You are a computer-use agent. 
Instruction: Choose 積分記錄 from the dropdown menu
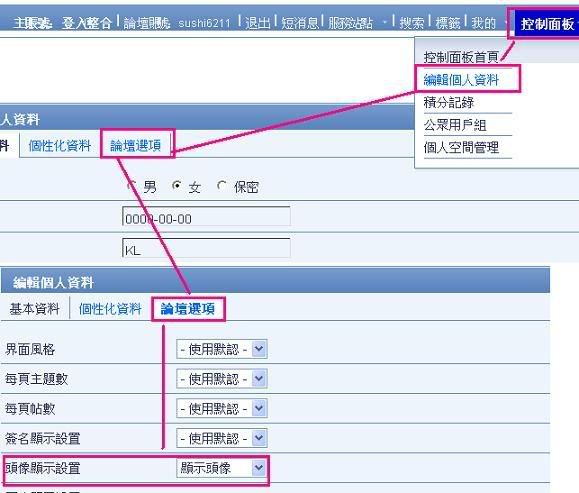pos(449,102)
